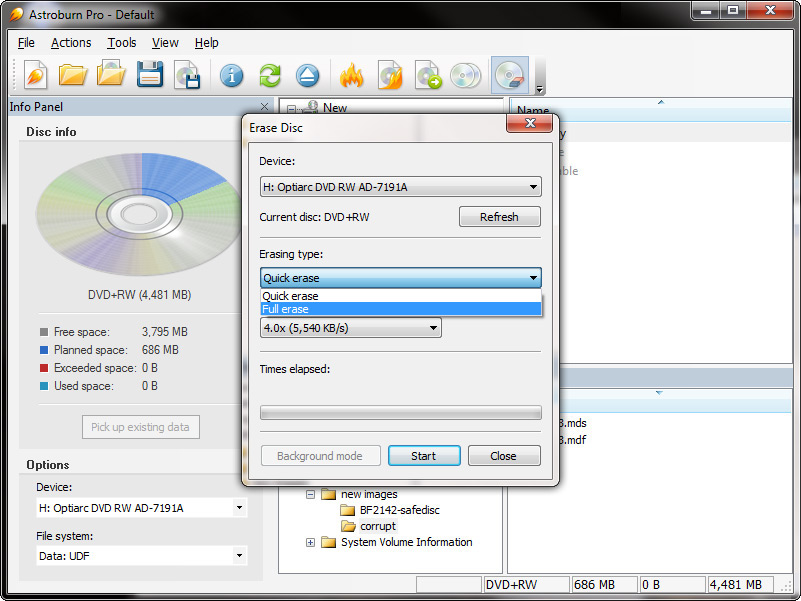Open the Tools menu
801x601 pixels.
click(121, 43)
